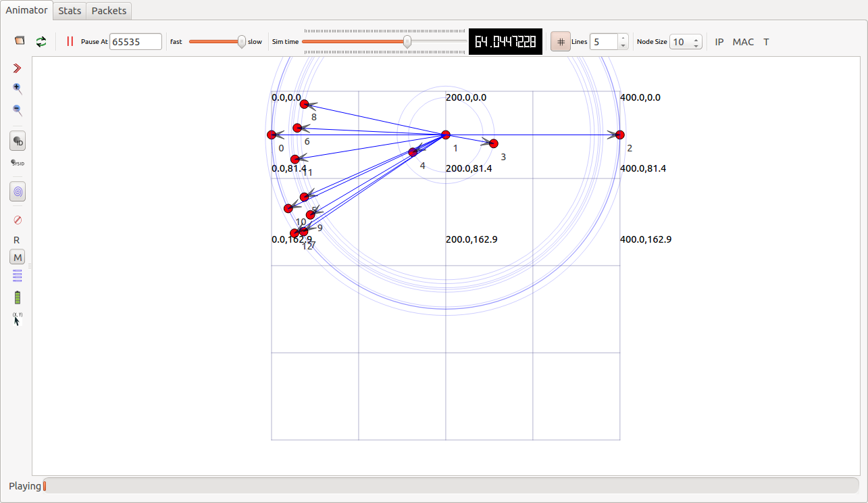Zoom out of the topology view
This screenshot has width=868, height=503.
coord(18,110)
